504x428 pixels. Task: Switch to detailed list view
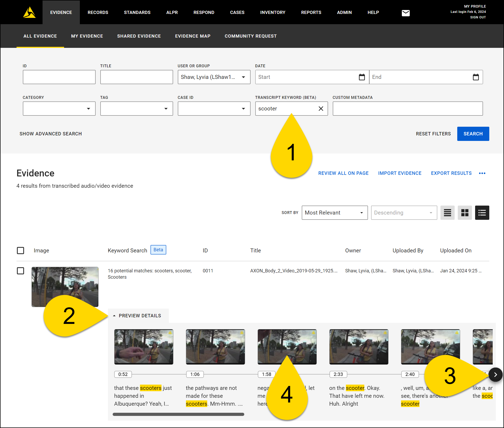[482, 213]
